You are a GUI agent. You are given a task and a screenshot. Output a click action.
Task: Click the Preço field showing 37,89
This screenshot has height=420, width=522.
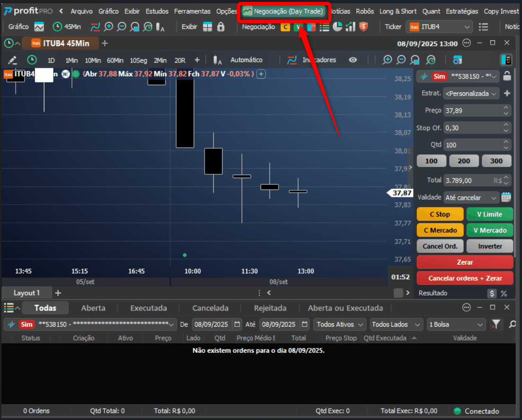point(477,110)
